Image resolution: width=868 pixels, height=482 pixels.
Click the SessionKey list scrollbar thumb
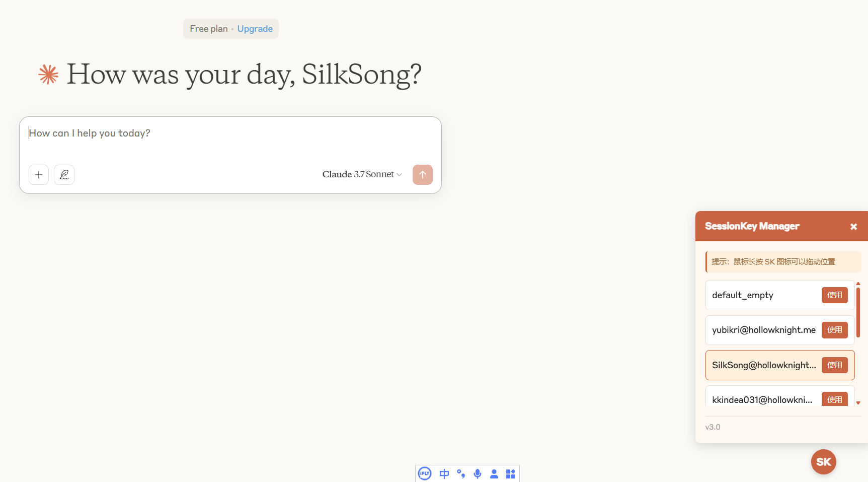coord(858,312)
